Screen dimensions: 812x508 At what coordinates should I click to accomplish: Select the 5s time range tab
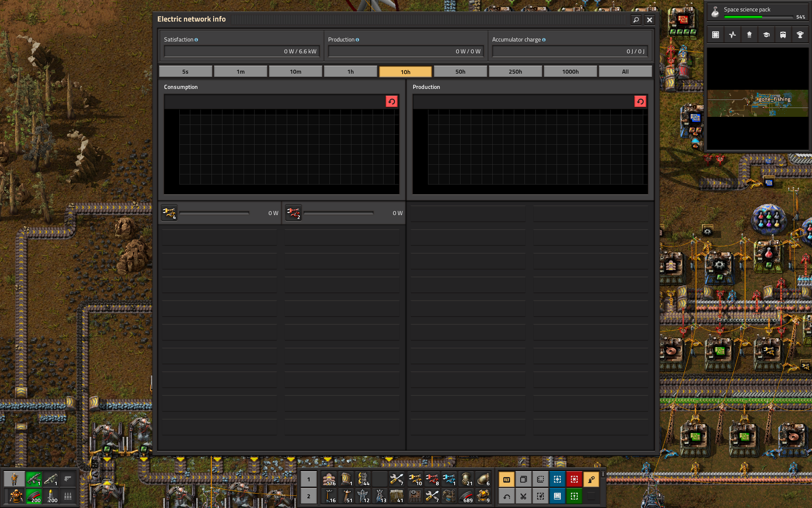(x=185, y=72)
